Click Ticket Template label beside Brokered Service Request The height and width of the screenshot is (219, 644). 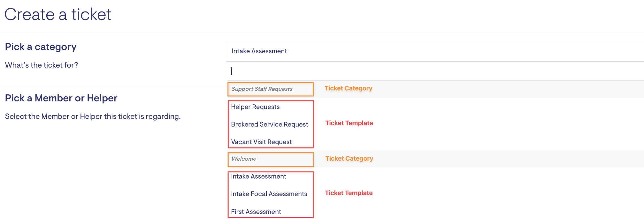(349, 123)
